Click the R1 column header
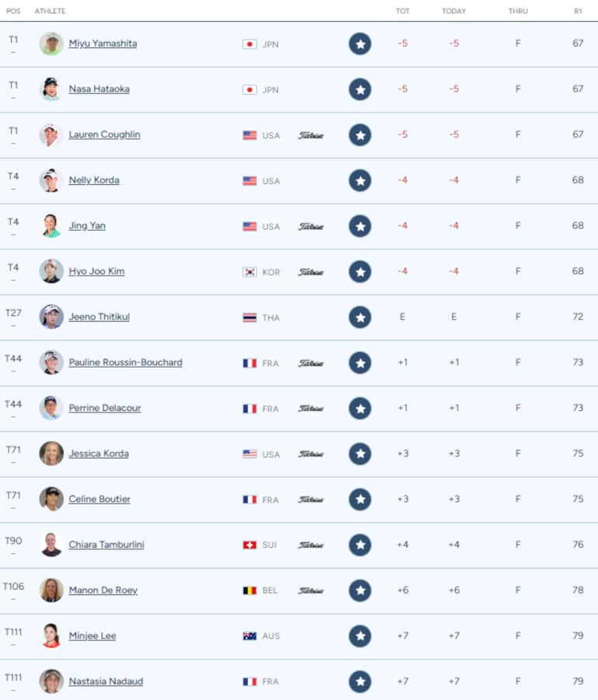The width and height of the screenshot is (598, 700). click(x=578, y=11)
